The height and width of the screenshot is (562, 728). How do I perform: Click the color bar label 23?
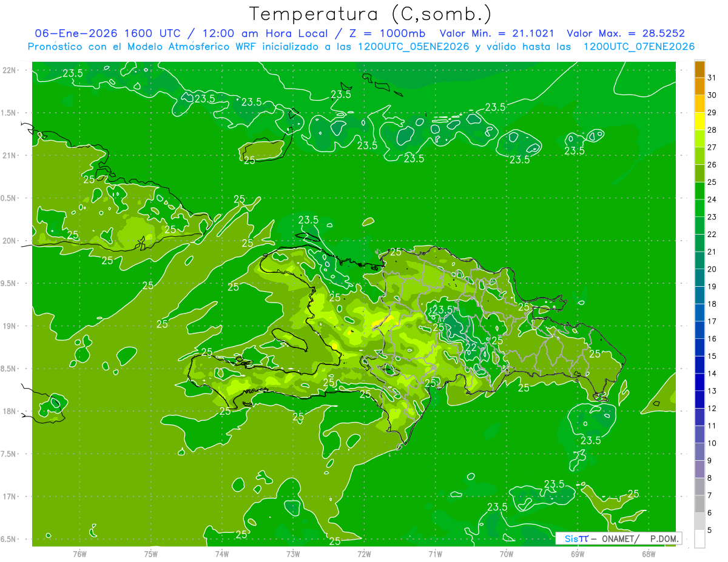712,217
